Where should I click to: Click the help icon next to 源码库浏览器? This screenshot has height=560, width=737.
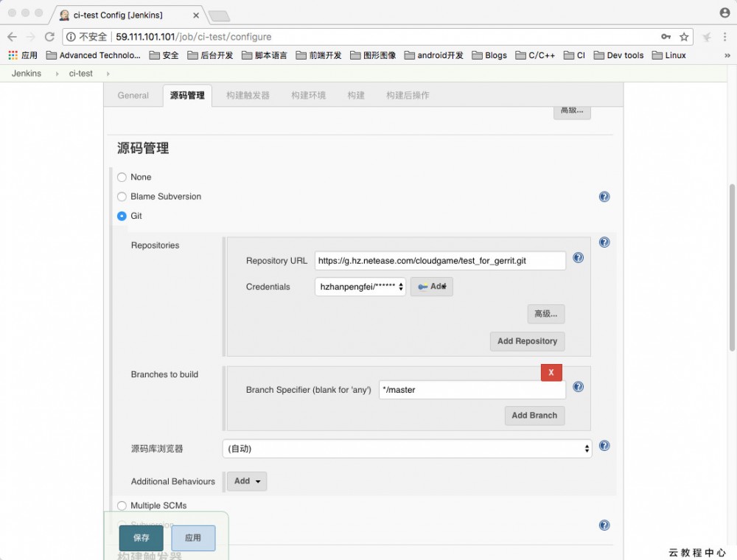pos(604,446)
